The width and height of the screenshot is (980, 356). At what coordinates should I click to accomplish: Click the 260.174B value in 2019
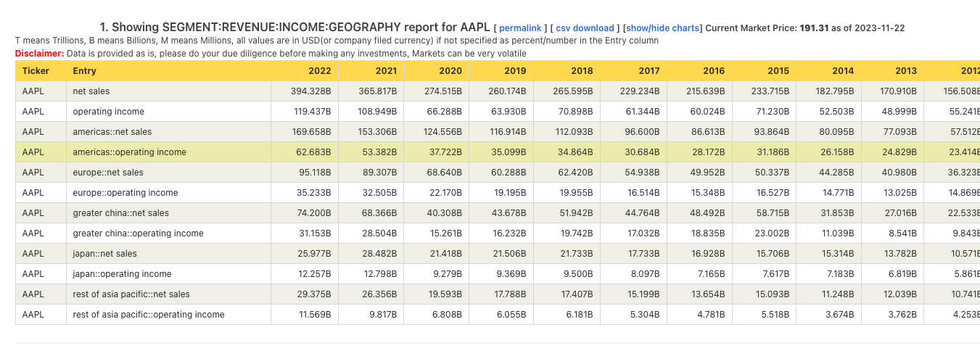(x=507, y=91)
